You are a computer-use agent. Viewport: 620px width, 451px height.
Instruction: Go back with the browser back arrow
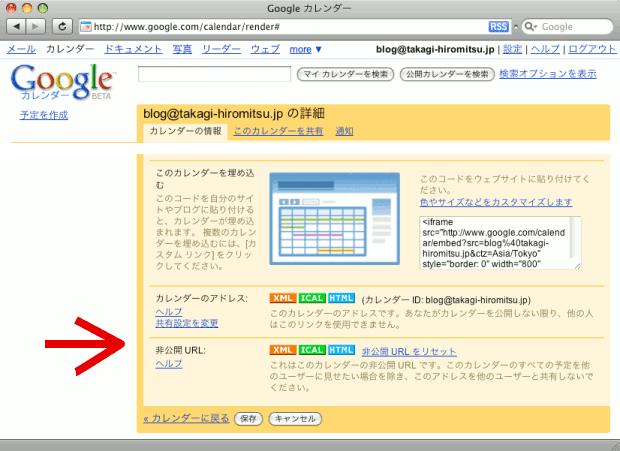pos(16,26)
